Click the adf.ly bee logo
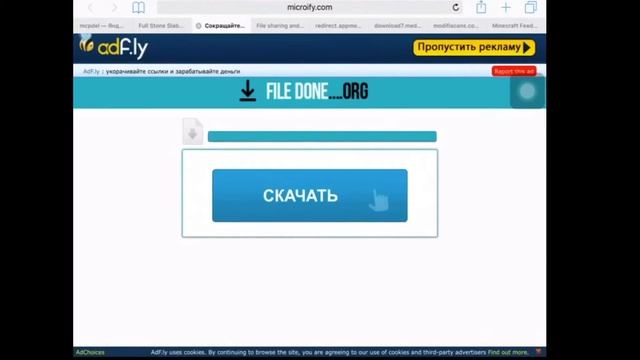640x360 pixels. tap(113, 47)
